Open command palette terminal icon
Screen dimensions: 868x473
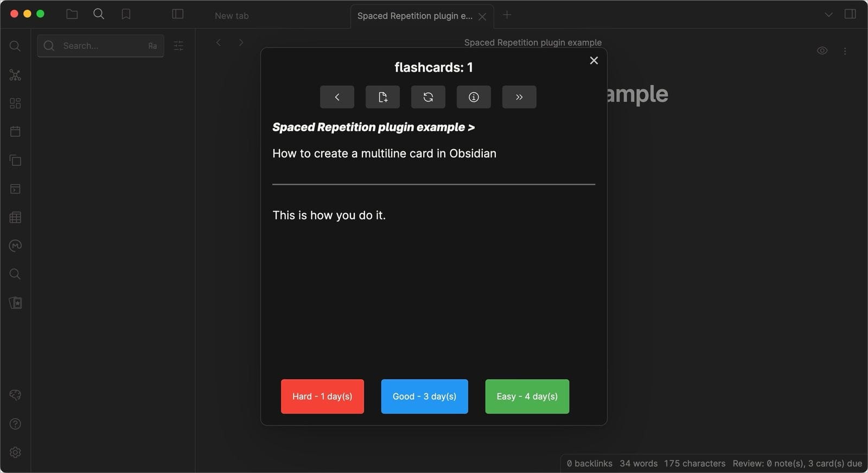(15, 189)
